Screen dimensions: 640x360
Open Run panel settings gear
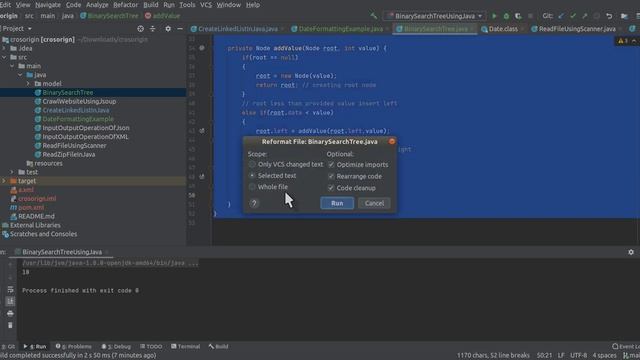coord(631,252)
